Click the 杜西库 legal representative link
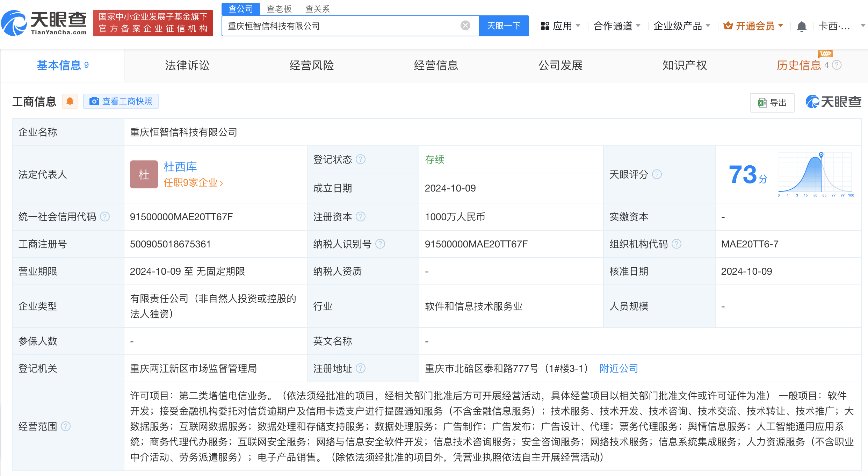 pos(180,167)
